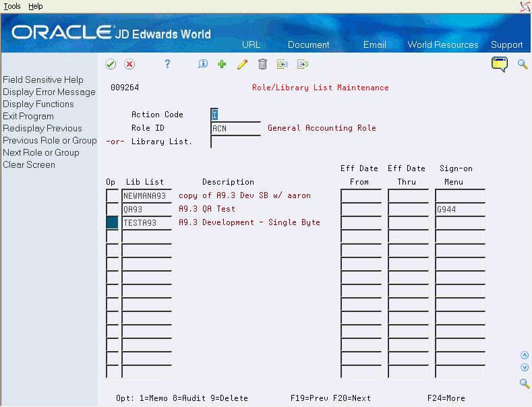Select Display Error Message
The width and height of the screenshot is (532, 407).
pyautogui.click(x=49, y=92)
